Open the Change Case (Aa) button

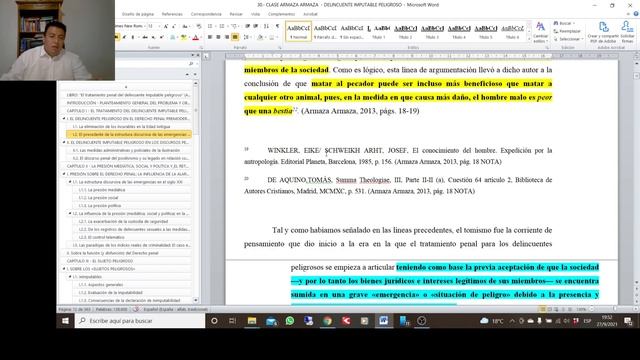coord(185,26)
